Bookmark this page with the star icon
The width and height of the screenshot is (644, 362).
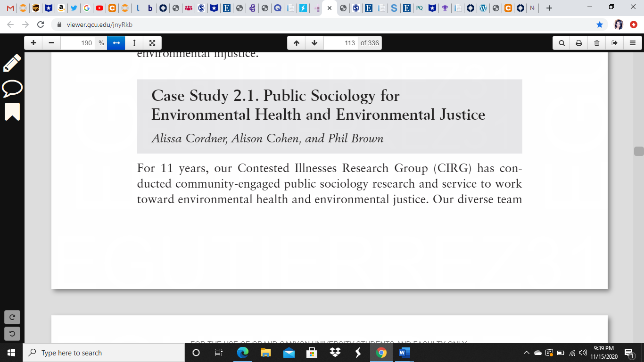(x=600, y=25)
